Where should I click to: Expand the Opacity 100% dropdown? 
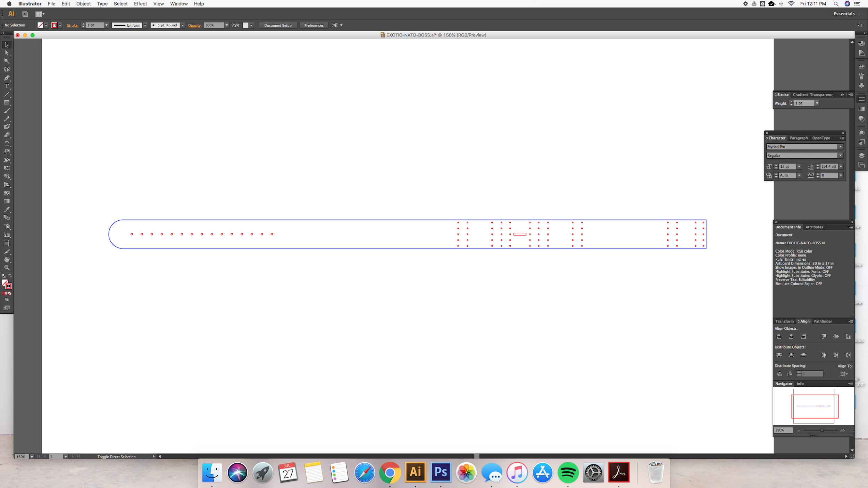(227, 25)
